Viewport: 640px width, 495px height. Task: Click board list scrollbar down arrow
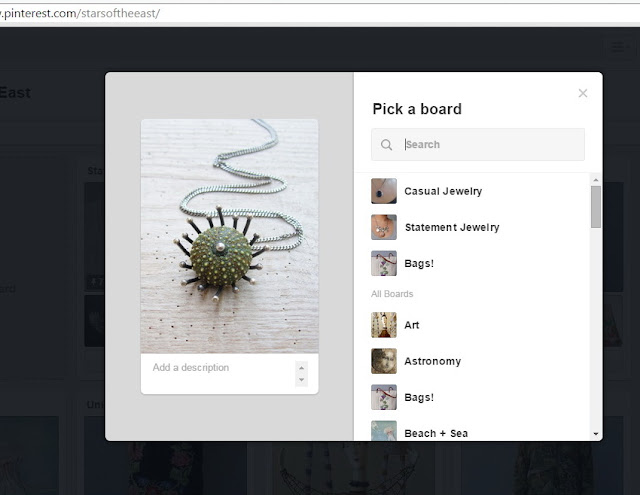pyautogui.click(x=596, y=434)
